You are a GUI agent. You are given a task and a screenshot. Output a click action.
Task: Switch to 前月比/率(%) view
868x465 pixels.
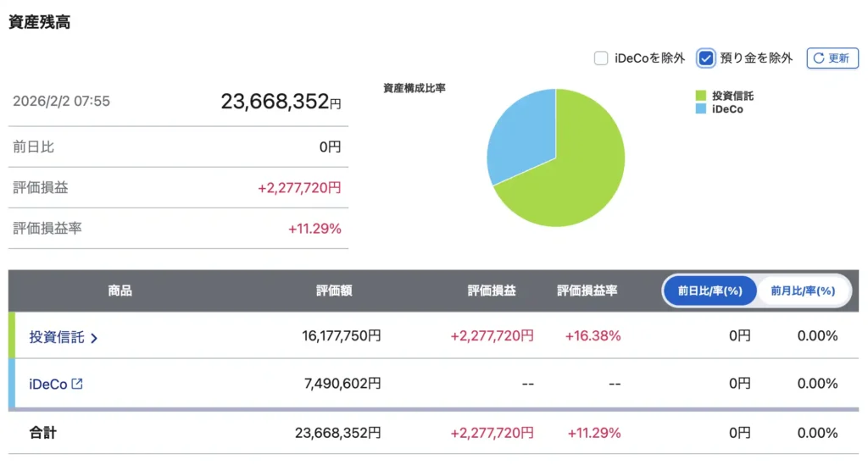point(802,291)
